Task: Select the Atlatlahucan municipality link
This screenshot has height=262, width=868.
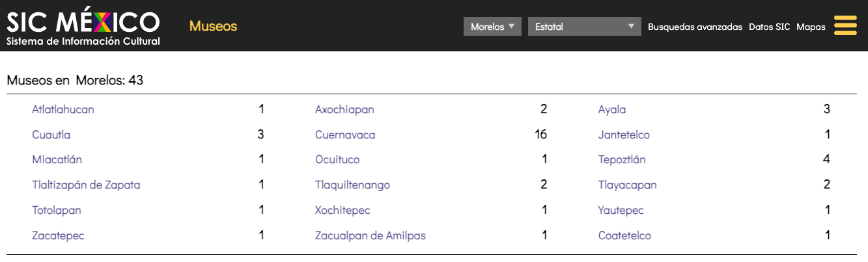Action: click(x=63, y=109)
